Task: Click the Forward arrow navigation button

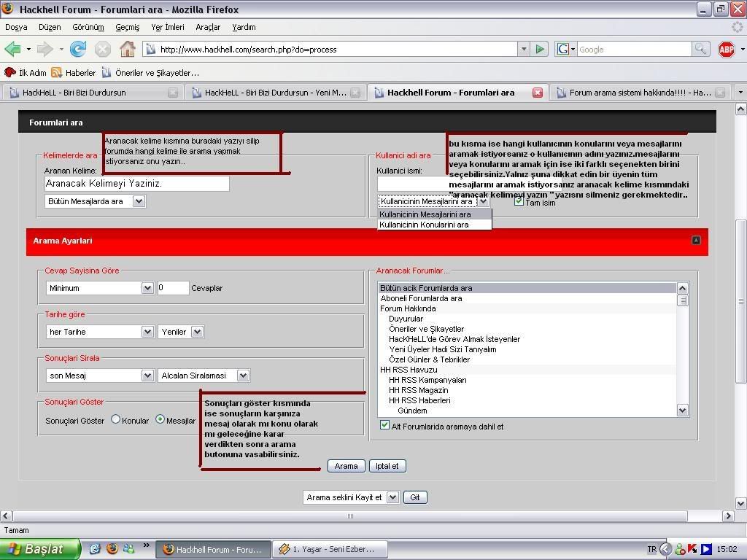Action: (44, 49)
